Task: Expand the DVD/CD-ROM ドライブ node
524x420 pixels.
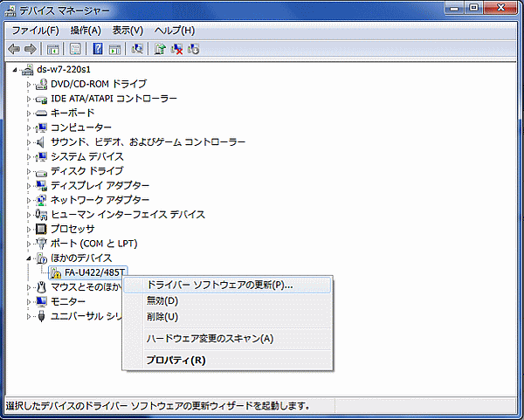Action: 29,85
